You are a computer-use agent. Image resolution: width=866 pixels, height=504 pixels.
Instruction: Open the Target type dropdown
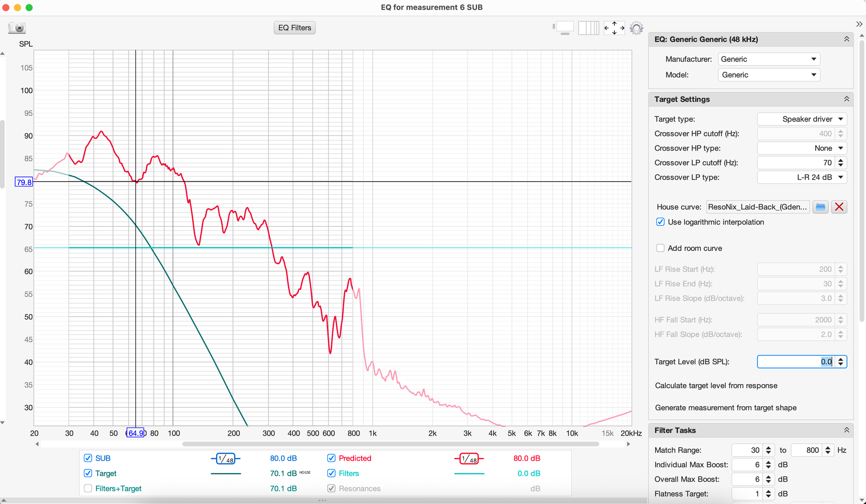[x=801, y=119]
